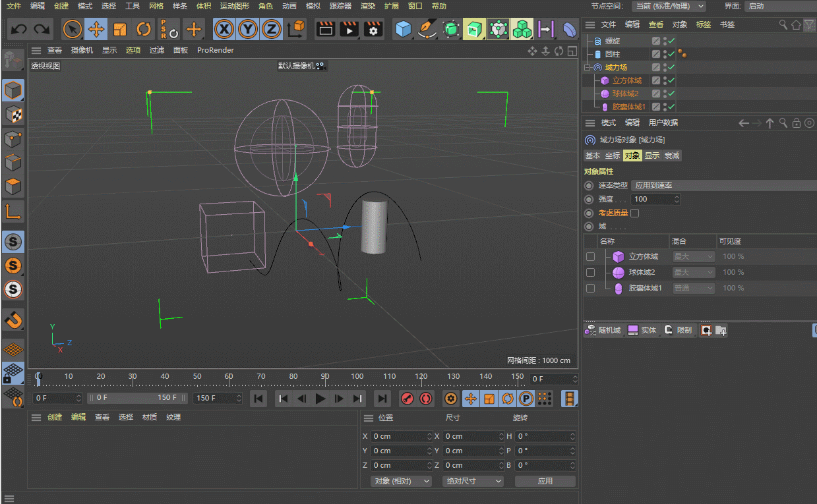Select the spline pen tool icon
This screenshot has width=817, height=504.
click(427, 29)
